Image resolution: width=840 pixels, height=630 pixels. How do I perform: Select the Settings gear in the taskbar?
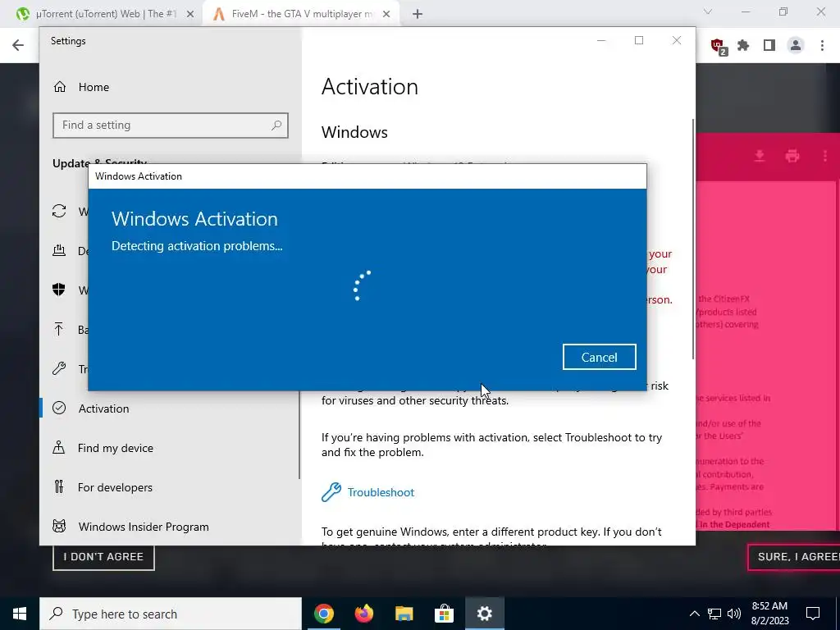pos(484,614)
